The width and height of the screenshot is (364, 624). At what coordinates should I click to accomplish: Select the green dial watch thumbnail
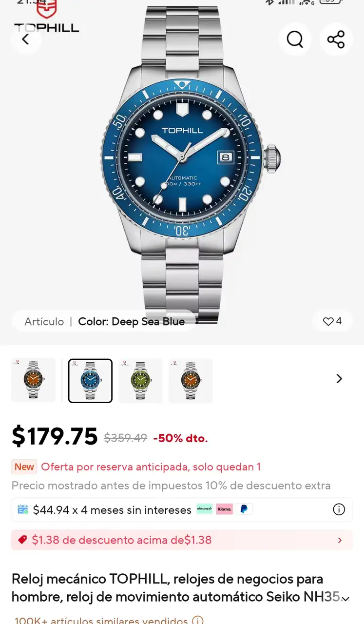pyautogui.click(x=141, y=381)
